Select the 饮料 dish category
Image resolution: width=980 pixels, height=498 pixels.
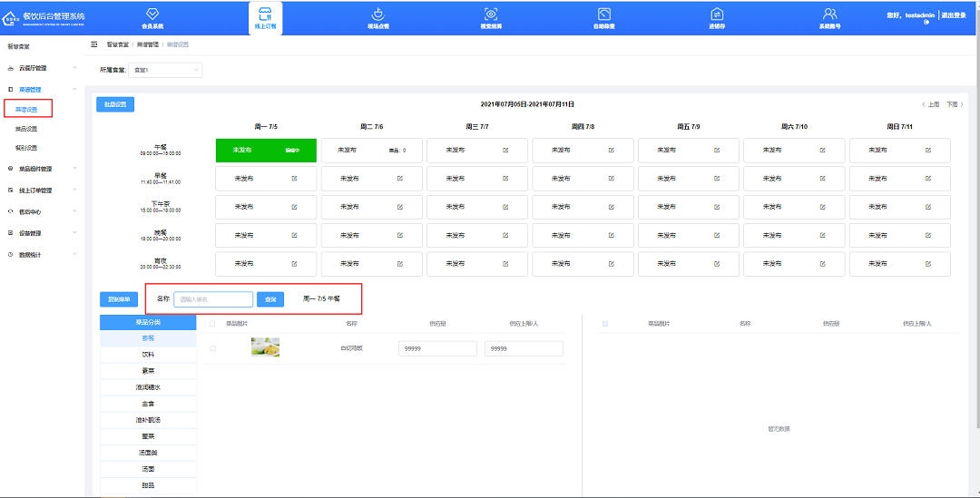point(148,355)
